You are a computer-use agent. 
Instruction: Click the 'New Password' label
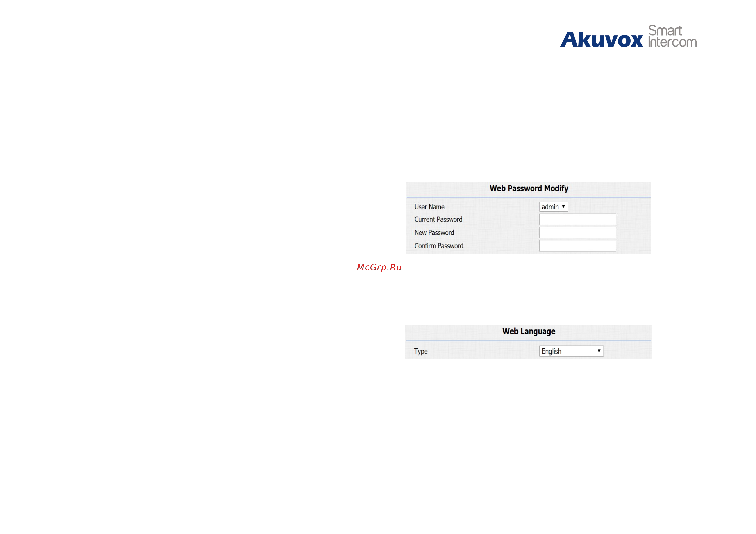click(x=434, y=232)
